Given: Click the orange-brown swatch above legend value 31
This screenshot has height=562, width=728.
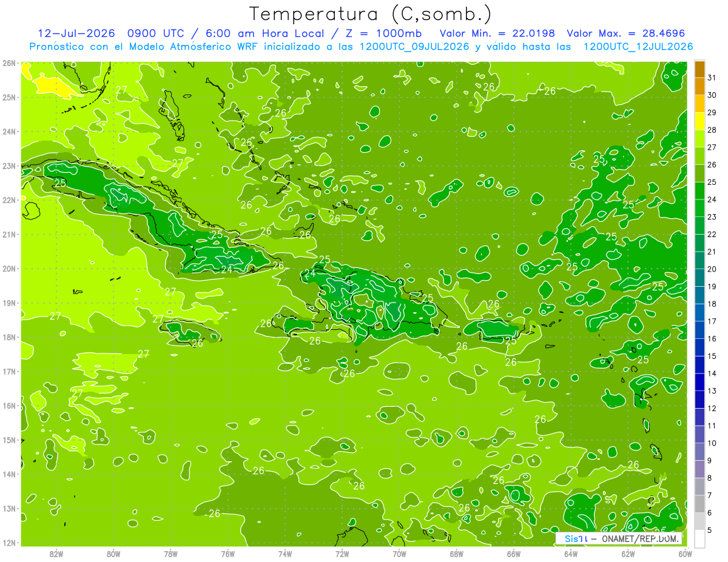Looking at the screenshot, I should point(699,69).
